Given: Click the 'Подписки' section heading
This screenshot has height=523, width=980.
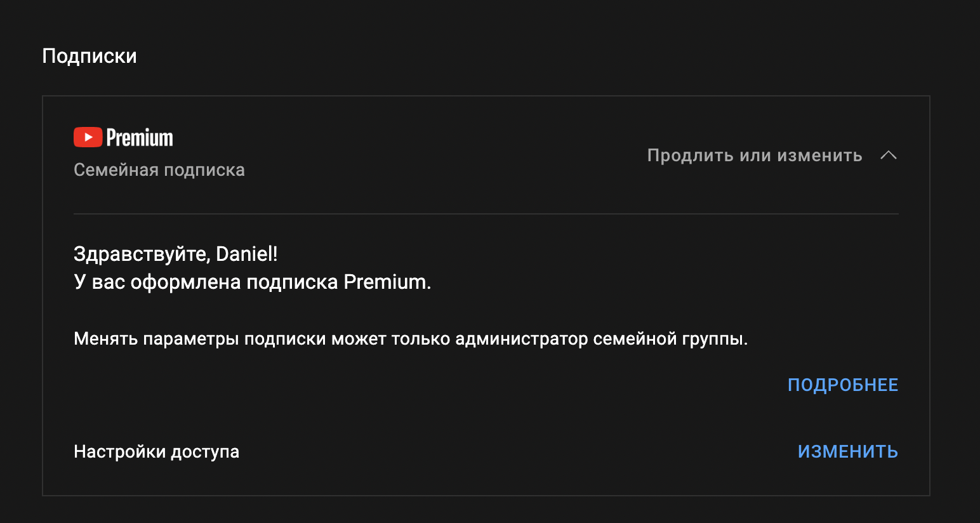Looking at the screenshot, I should pos(89,56).
